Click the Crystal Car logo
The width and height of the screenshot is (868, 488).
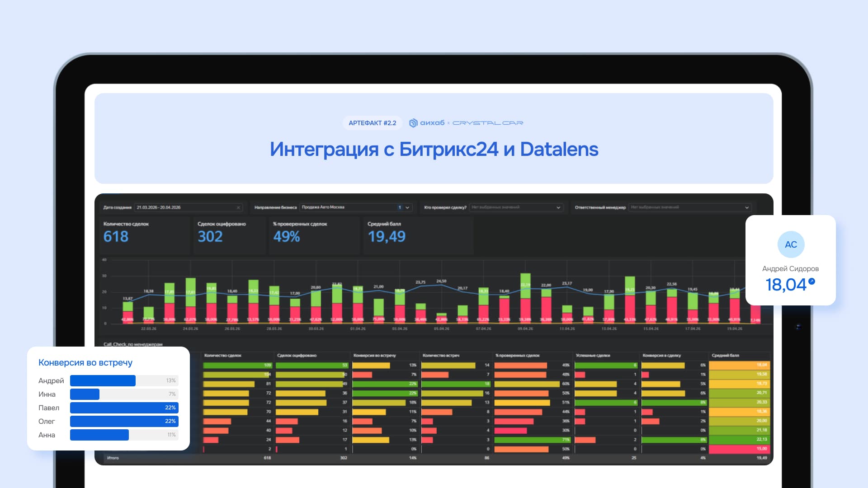[x=488, y=123]
